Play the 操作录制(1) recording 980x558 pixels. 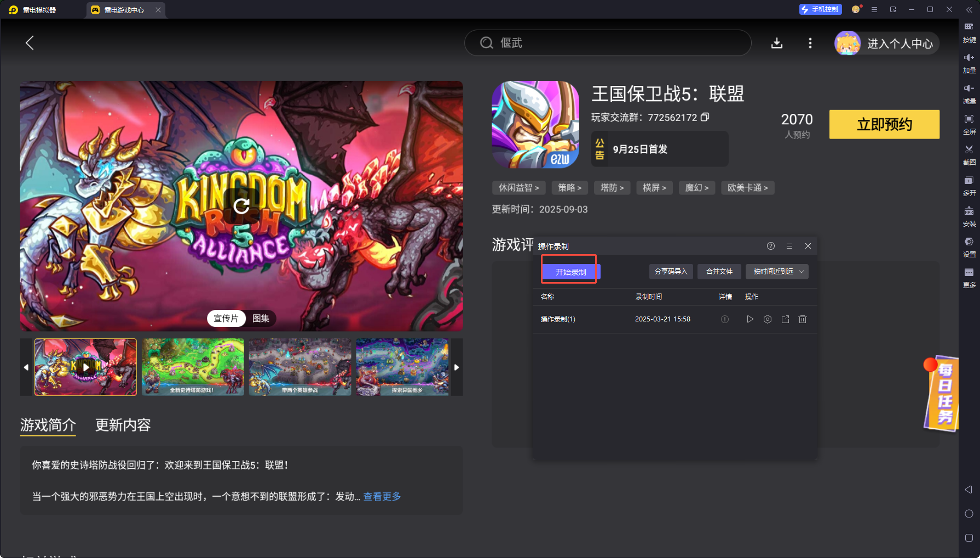tap(750, 319)
